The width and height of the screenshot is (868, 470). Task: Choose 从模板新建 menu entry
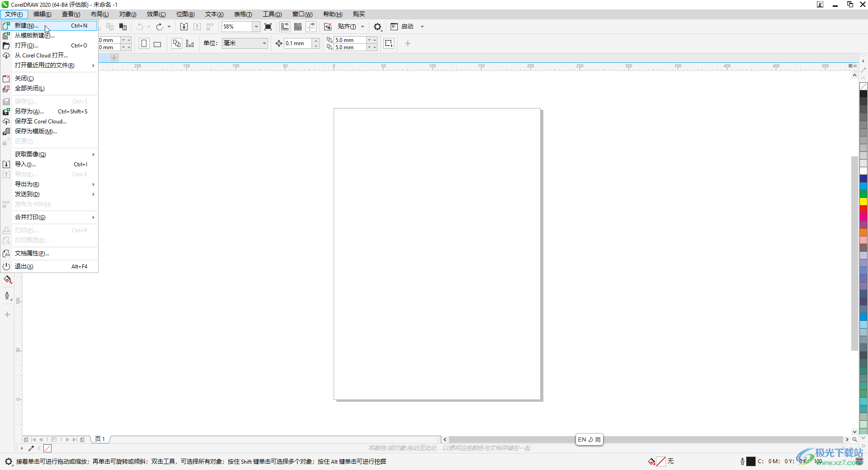pyautogui.click(x=49, y=35)
